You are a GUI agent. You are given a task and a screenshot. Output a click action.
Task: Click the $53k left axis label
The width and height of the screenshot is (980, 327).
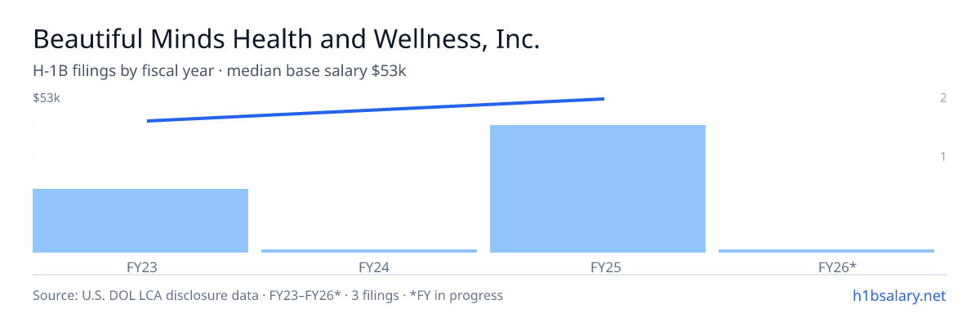click(47, 98)
